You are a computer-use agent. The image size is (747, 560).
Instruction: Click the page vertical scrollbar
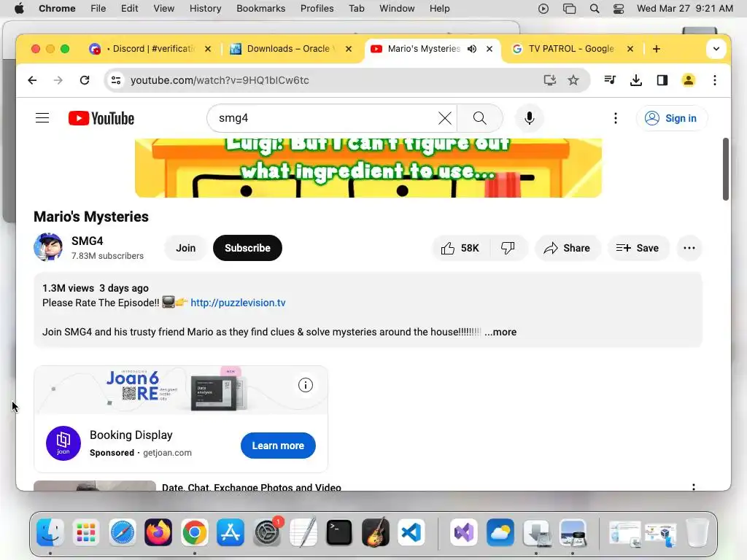(726, 169)
